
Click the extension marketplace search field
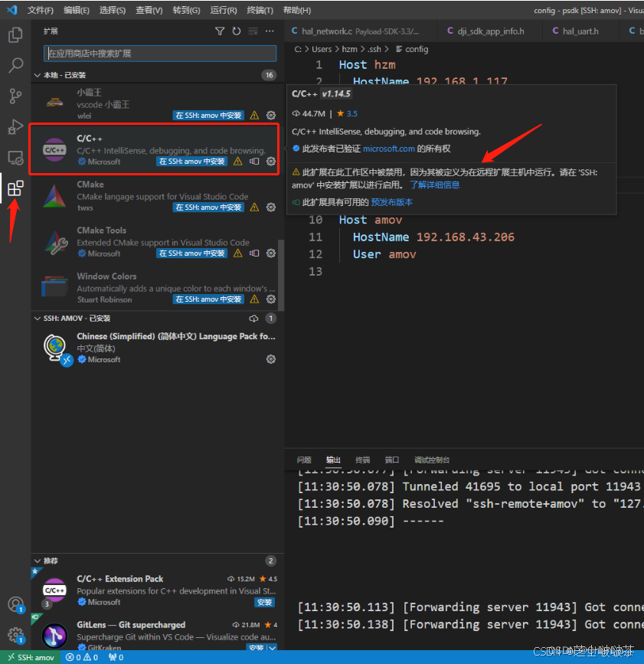point(160,54)
